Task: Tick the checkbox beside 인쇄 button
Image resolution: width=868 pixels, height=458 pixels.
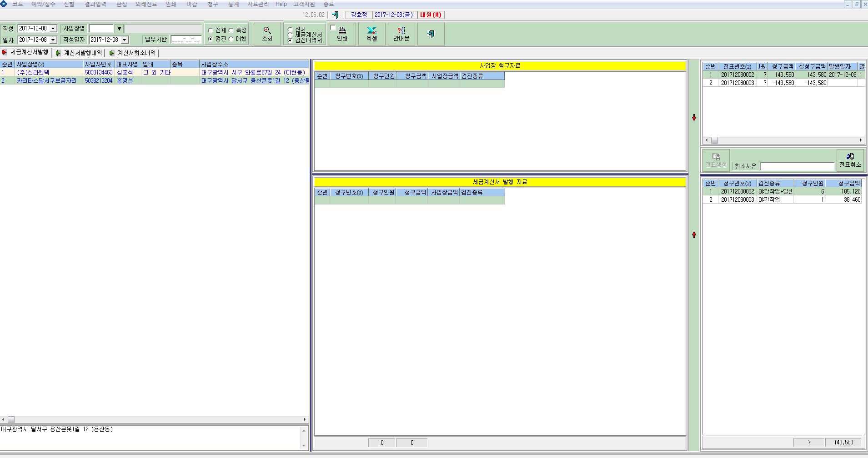Action: (333, 28)
